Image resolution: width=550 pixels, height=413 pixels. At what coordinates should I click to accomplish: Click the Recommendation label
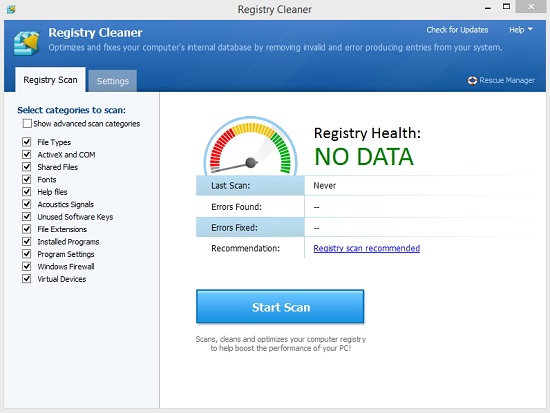[246, 248]
